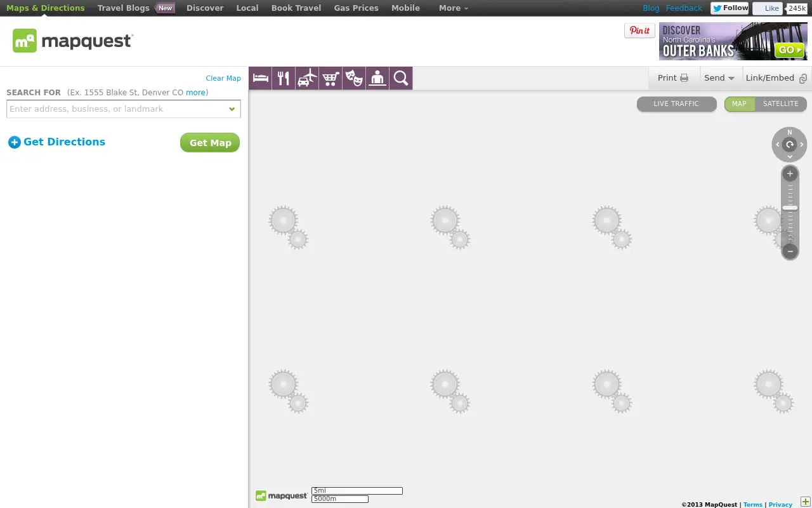Open the Privacy link in the footer
This screenshot has height=508, width=812.
(780, 505)
